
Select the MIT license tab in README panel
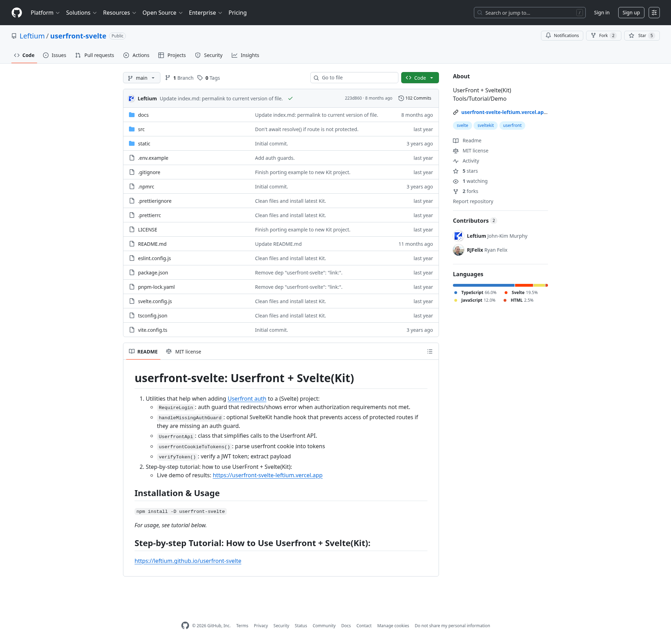(x=183, y=351)
